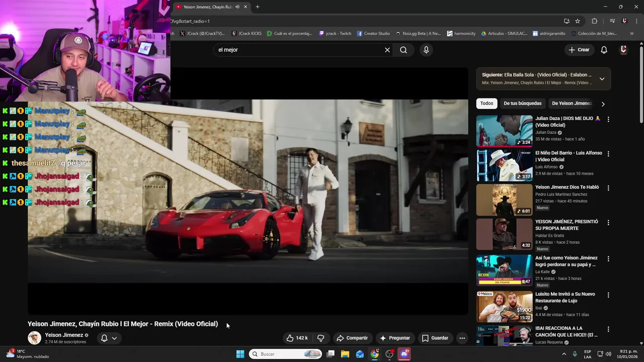Show more filter chips with right arrow
Screen dimensions: 644x362
603,104
